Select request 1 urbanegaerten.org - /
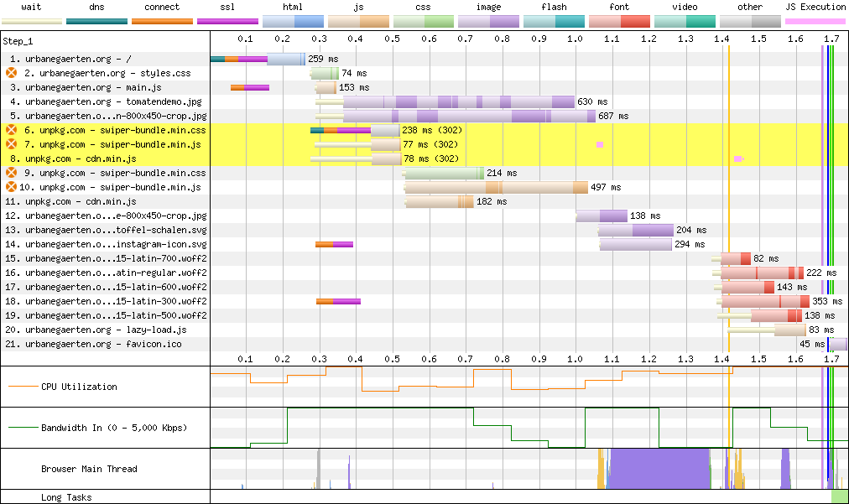 pyautogui.click(x=70, y=59)
